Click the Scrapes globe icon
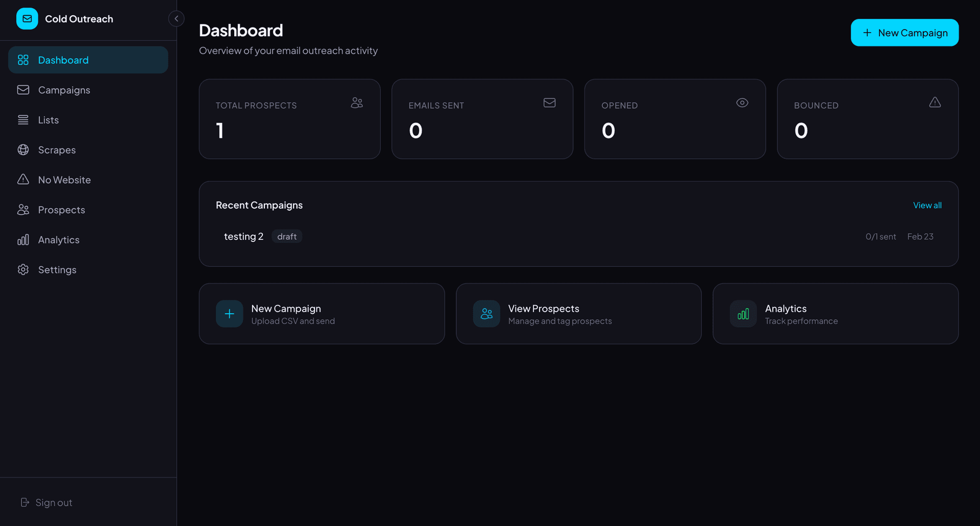980x526 pixels. (x=23, y=150)
